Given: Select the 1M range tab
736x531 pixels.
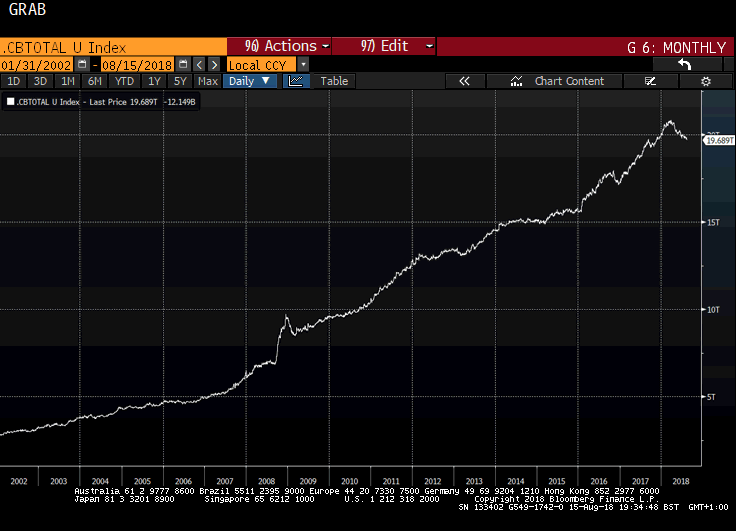Looking at the screenshot, I should pos(68,81).
